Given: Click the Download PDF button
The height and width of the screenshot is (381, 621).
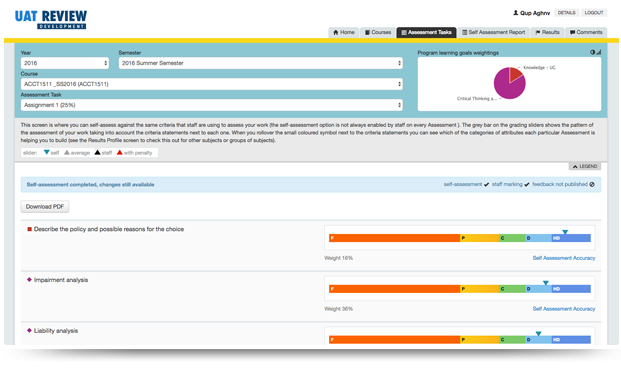Looking at the screenshot, I should pyautogui.click(x=45, y=207).
